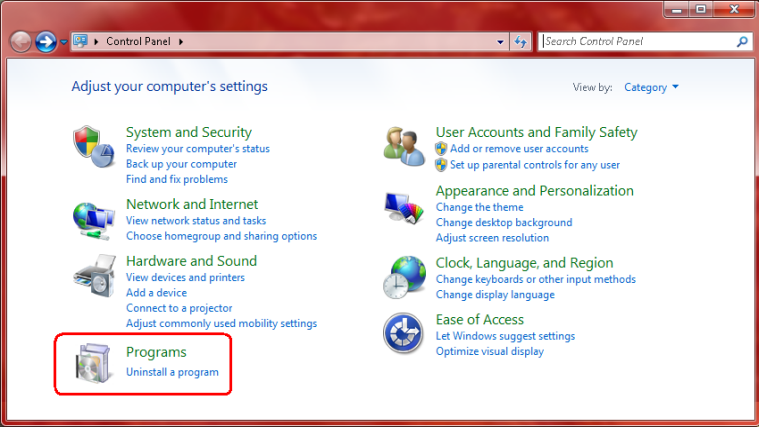
Task: Click the Back navigation arrow button
Action: (x=21, y=42)
